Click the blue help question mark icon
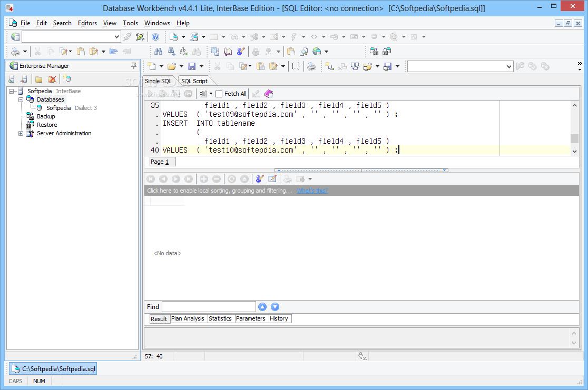The height and width of the screenshot is (390, 588). pyautogui.click(x=155, y=37)
